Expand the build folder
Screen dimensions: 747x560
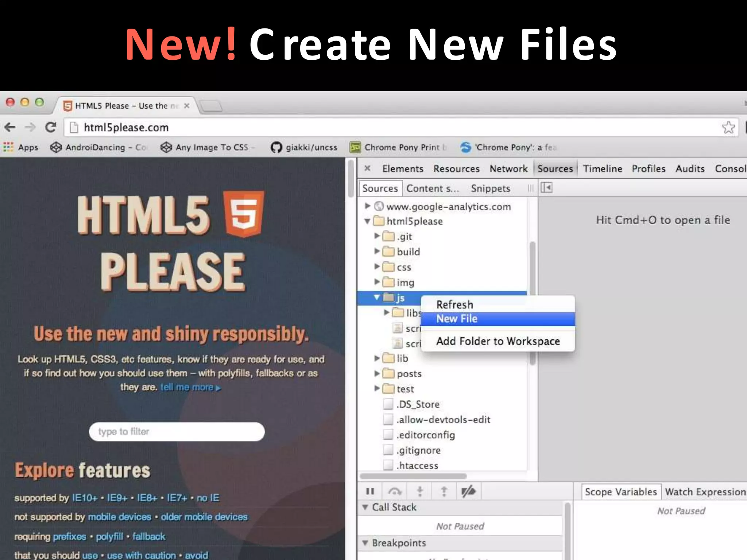click(x=377, y=252)
